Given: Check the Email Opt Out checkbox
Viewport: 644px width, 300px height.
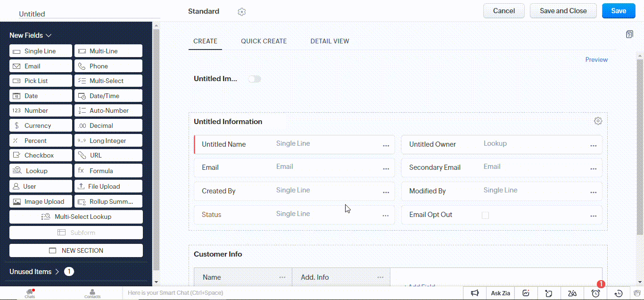Looking at the screenshot, I should (486, 215).
